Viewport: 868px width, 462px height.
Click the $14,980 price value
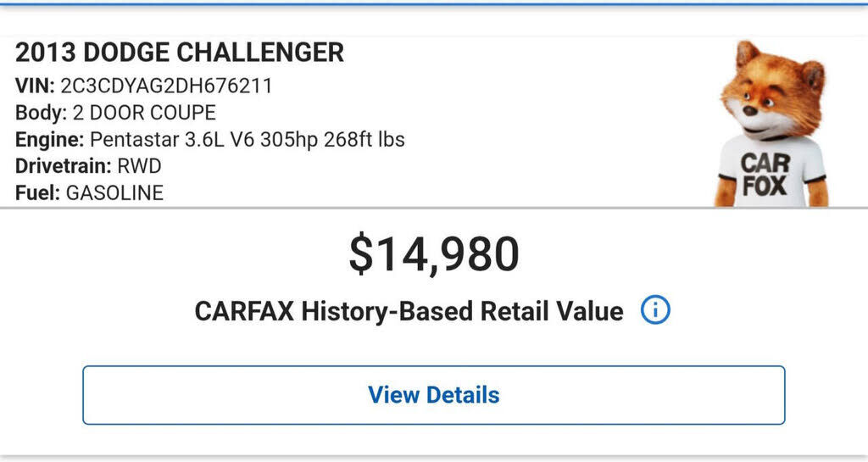tap(434, 254)
